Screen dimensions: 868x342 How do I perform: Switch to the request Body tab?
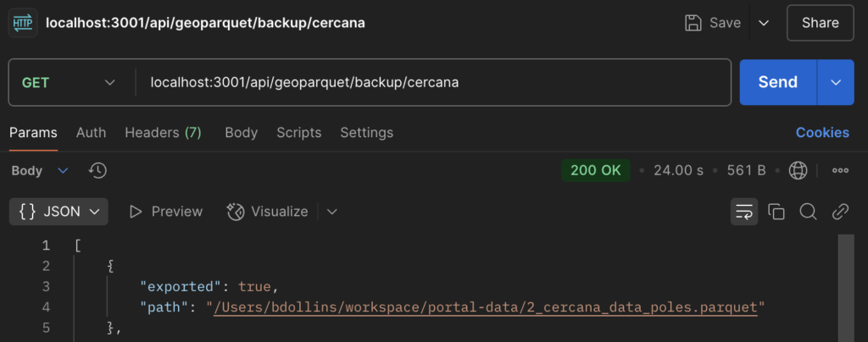pyautogui.click(x=242, y=133)
